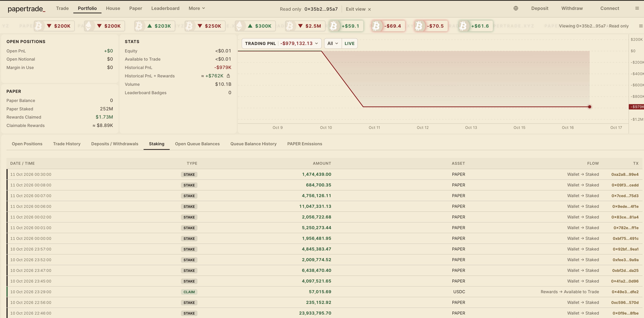Open the Queue Balance History tab
The height and width of the screenshot is (318, 644).
(x=253, y=144)
